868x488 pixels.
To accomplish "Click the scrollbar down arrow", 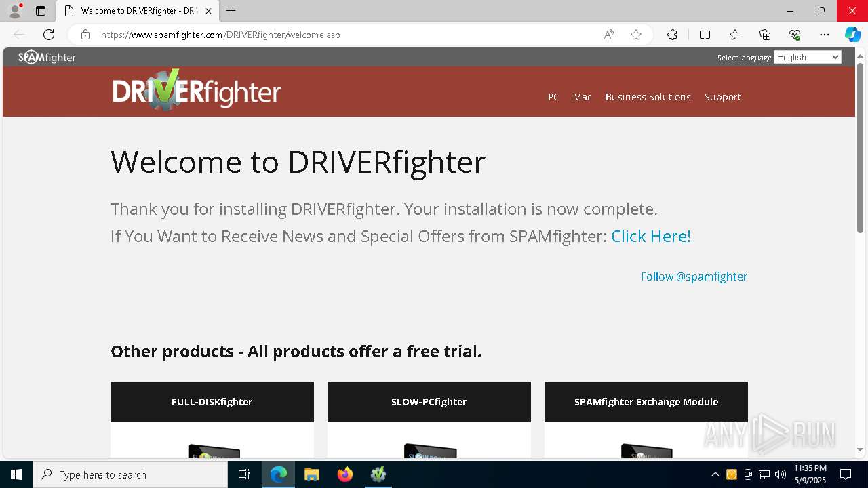I will (x=860, y=449).
